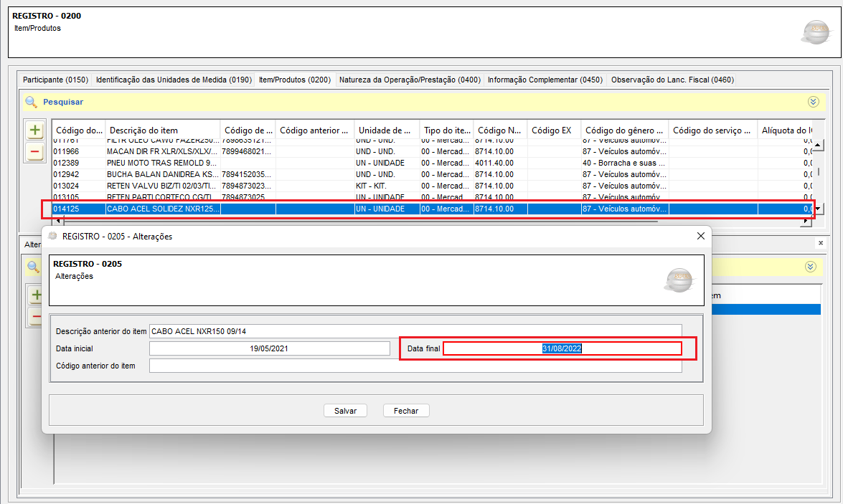
Task: Click the globe logo in the REGISTRO 0200 header
Action: pyautogui.click(x=816, y=32)
